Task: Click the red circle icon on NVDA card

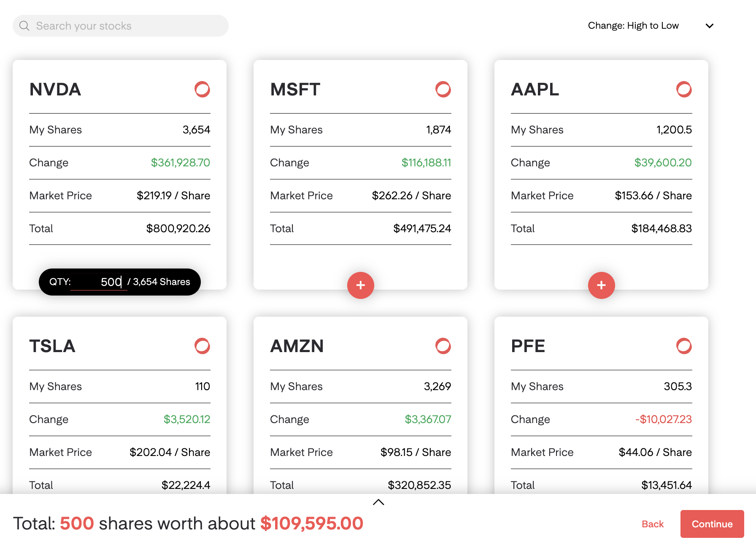Action: coord(202,89)
